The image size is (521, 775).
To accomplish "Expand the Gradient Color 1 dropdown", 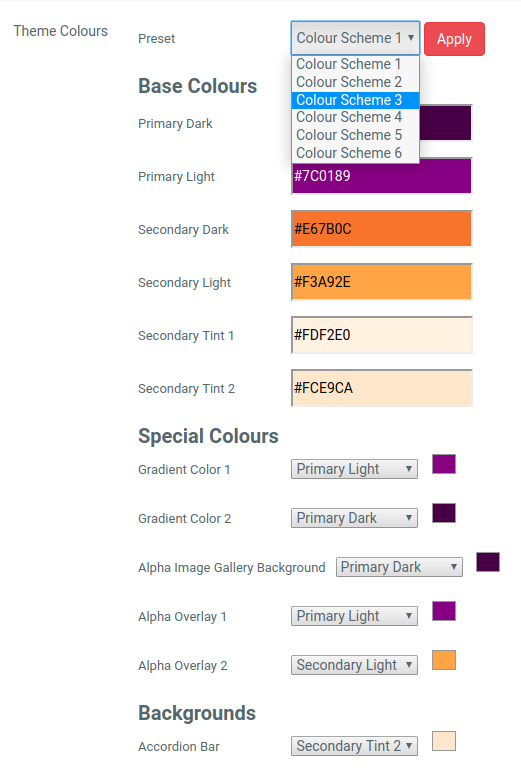I will pos(354,469).
